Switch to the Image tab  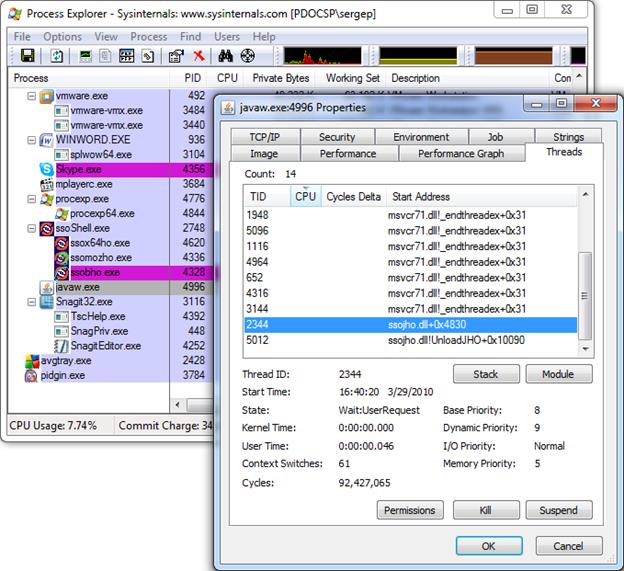tap(264, 154)
